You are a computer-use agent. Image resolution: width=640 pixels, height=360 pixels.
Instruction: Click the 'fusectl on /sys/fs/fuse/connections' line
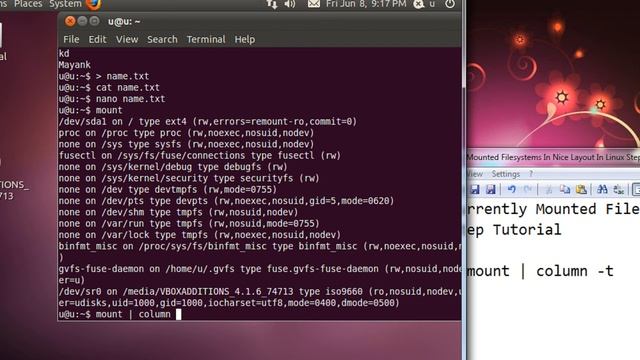(x=200, y=156)
